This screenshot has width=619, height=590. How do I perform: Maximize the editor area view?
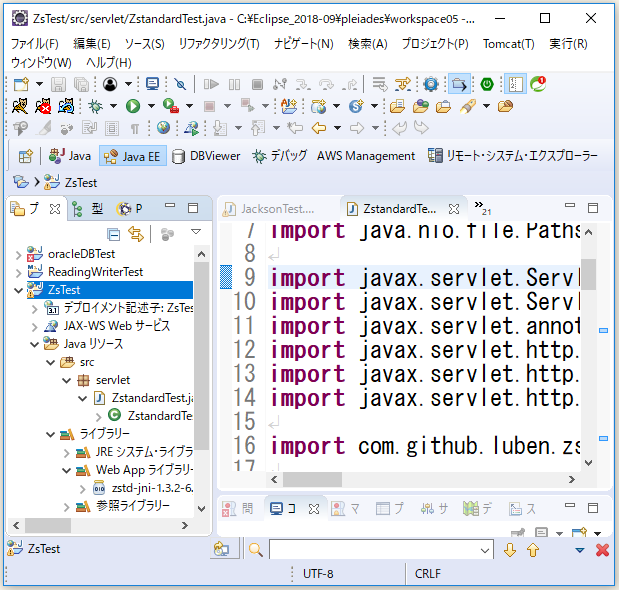click(x=593, y=208)
